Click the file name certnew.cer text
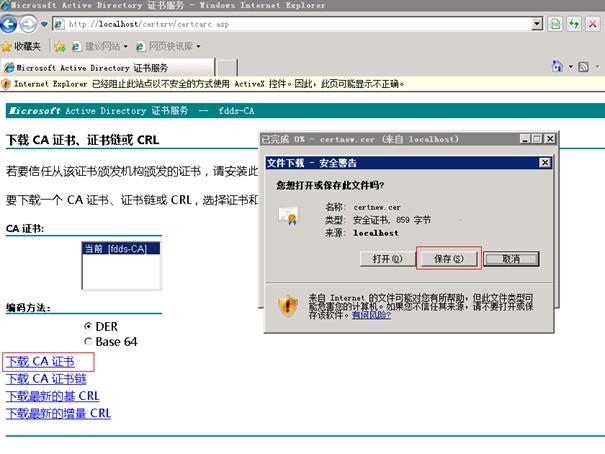Screen dimensions: 605x454 coord(377,207)
